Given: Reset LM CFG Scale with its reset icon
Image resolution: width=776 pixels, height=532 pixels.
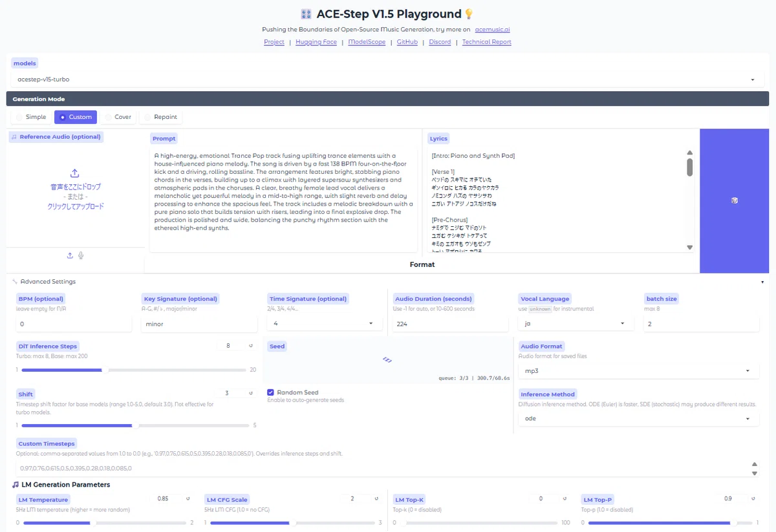Looking at the screenshot, I should pos(376,498).
